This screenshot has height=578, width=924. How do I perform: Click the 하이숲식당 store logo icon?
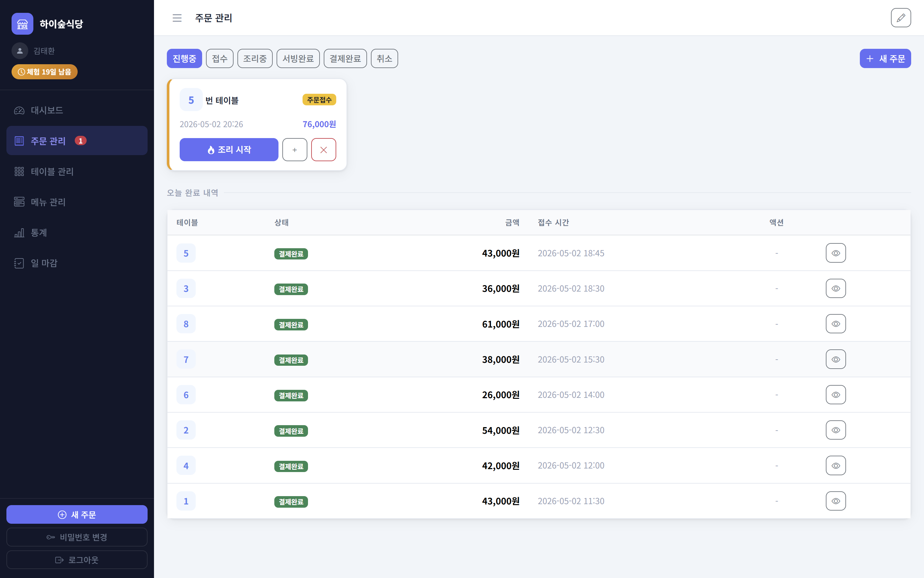[22, 24]
